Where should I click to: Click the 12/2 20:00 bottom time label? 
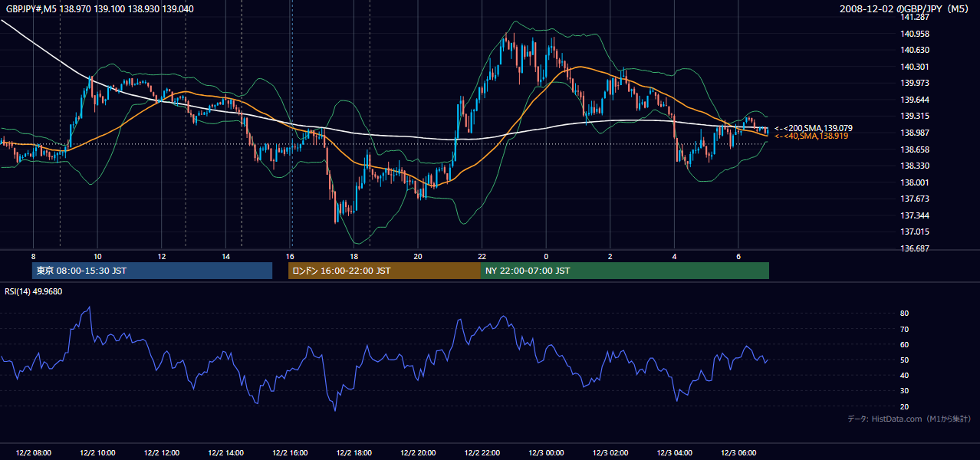click(x=419, y=453)
